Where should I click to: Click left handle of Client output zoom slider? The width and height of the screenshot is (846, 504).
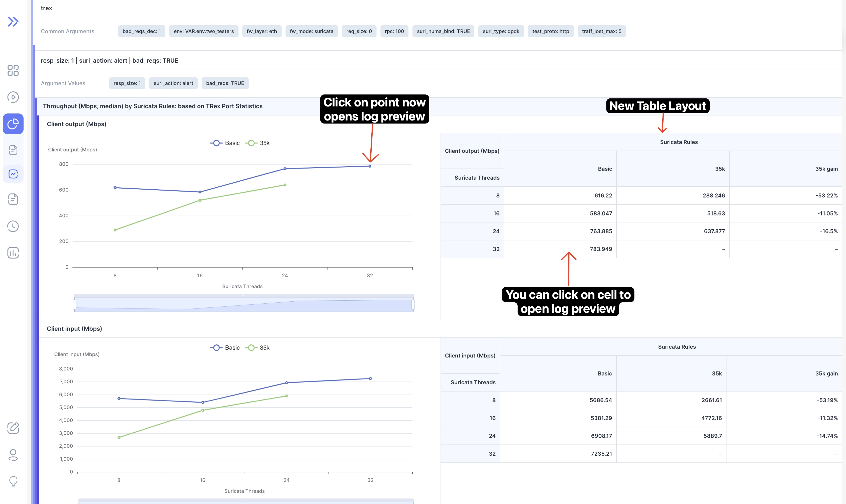[74, 304]
